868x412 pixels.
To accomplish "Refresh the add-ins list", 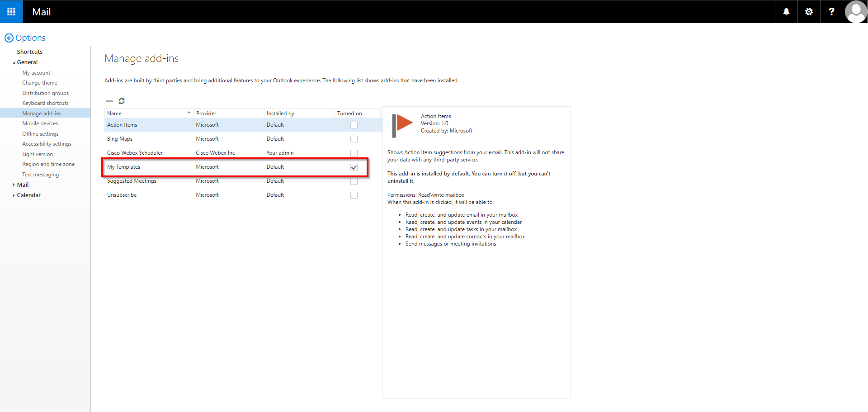I will click(x=122, y=101).
